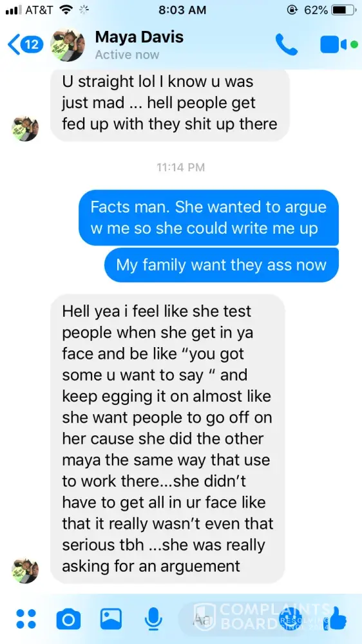This screenshot has height=644, width=362.
Task: Tap avatar beside 'asking for an arguement' message
Action: 24,571
